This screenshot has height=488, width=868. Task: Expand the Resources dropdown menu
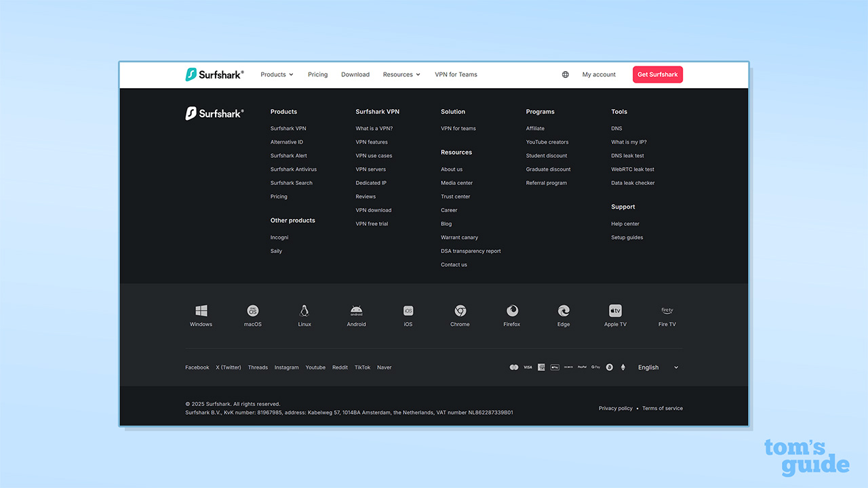pos(401,75)
